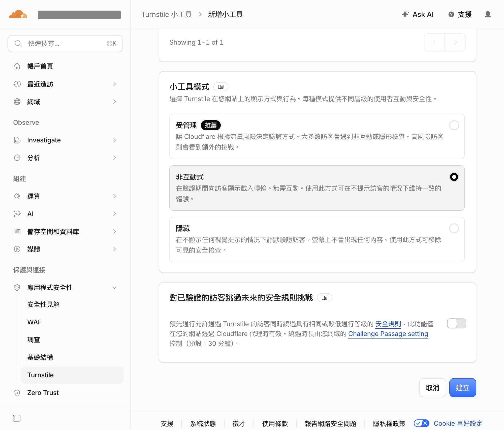Expand the 媒體 menu chevron
504x430 pixels.
pos(115,249)
